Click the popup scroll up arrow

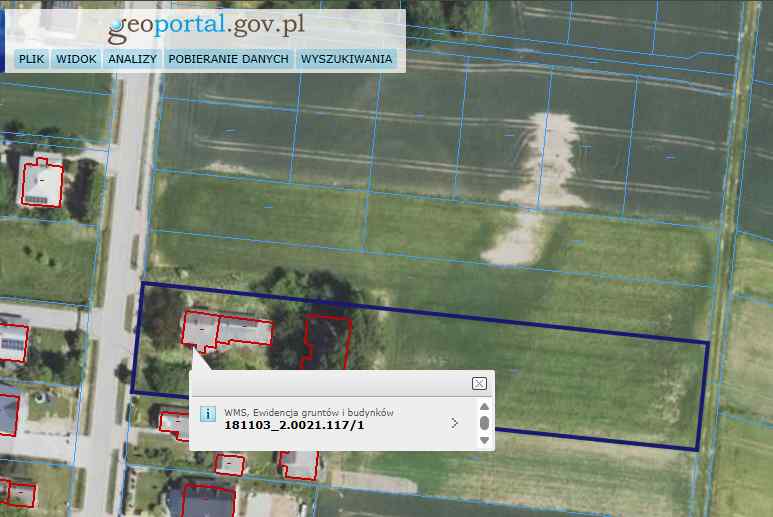[x=484, y=406]
